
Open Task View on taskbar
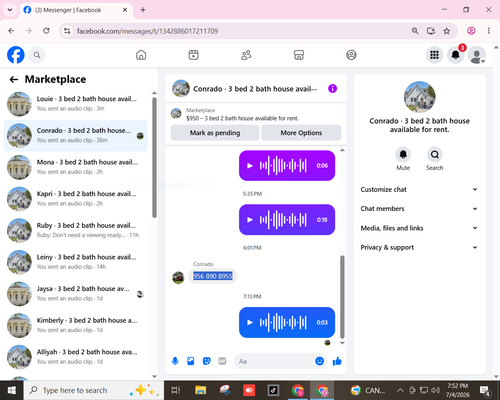coord(176,390)
